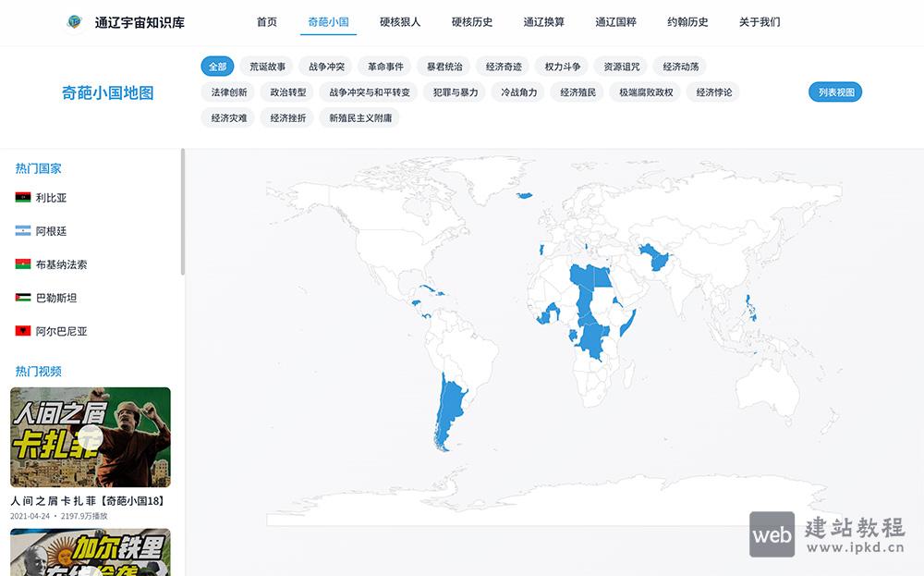Click Iceland highlighted on the map
The image size is (924, 576).
524,195
